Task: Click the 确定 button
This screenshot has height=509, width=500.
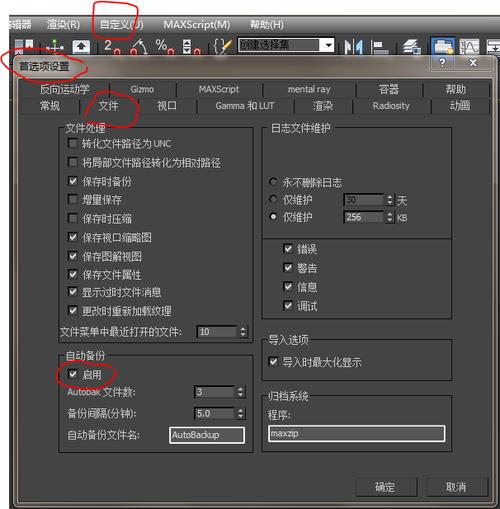Action: tap(386, 487)
